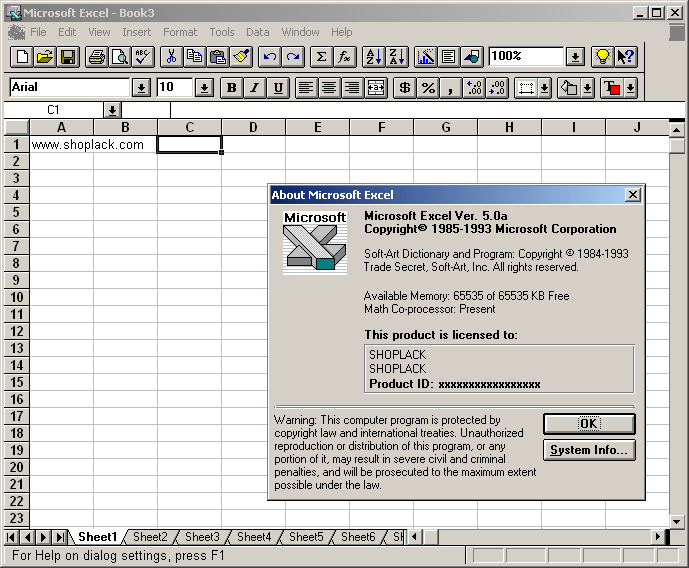The image size is (689, 568).
Task: Go to last sheet tab arrow
Action: click(59, 537)
